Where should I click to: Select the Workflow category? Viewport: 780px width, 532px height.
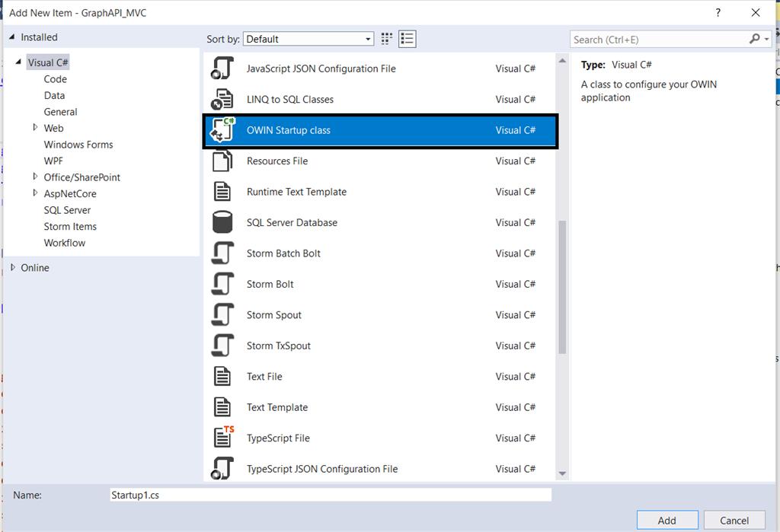[64, 242]
